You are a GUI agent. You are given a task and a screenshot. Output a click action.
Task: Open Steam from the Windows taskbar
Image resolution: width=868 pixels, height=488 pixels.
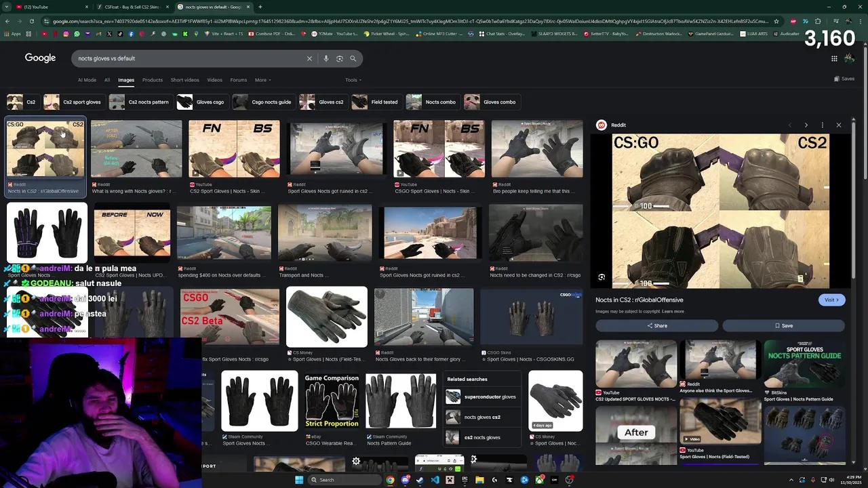(420, 480)
